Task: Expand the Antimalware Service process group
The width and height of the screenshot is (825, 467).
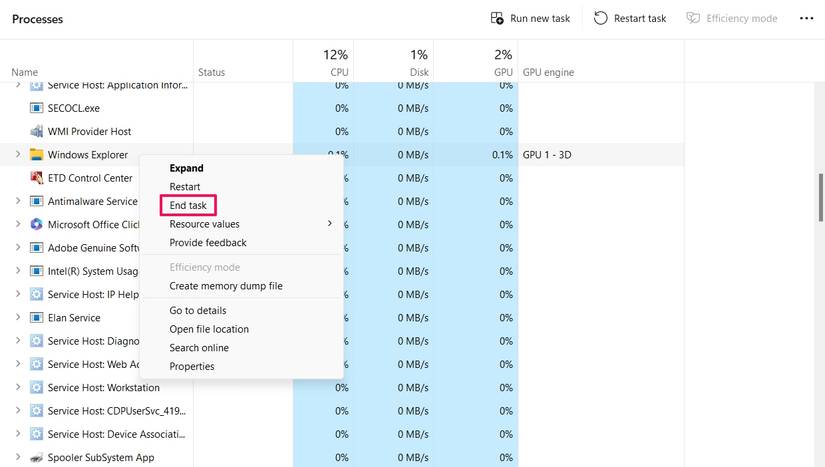Action: pyautogui.click(x=18, y=201)
